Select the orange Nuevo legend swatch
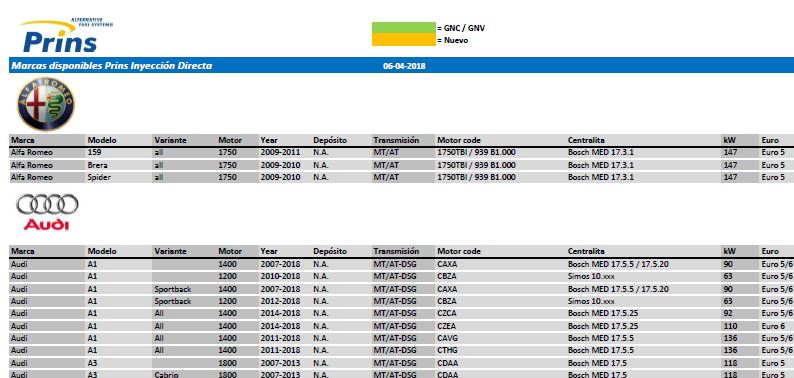Viewport: 794px width, 378px height. coord(404,40)
